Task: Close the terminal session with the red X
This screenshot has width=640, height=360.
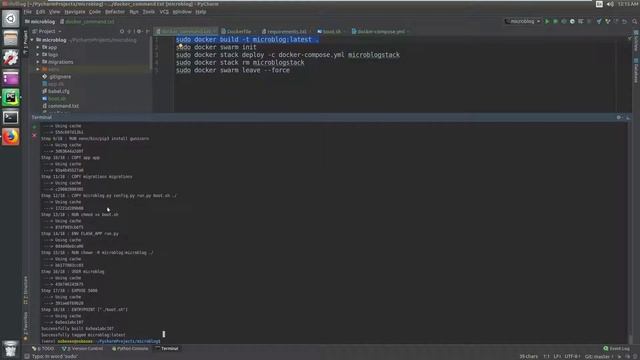Action: (34, 135)
